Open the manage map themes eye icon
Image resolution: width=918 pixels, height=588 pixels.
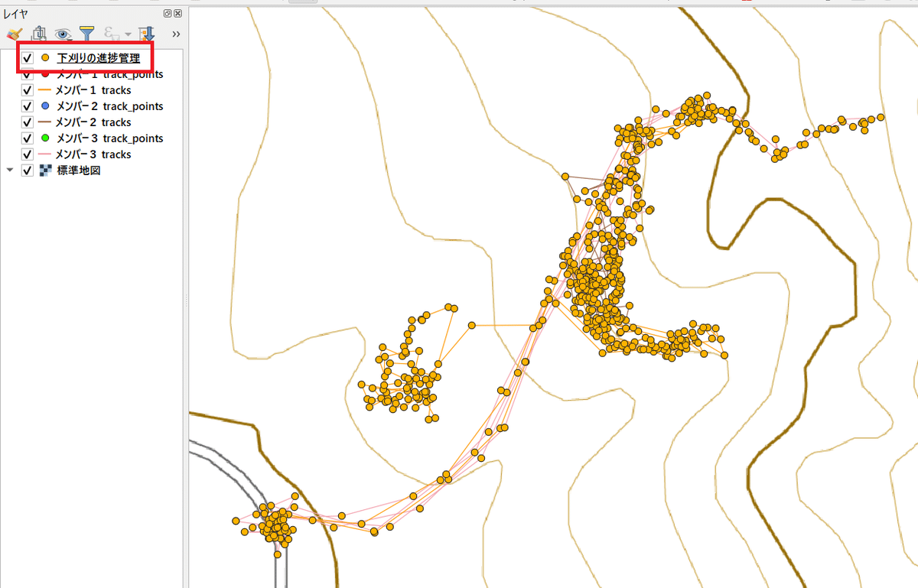coord(63,34)
